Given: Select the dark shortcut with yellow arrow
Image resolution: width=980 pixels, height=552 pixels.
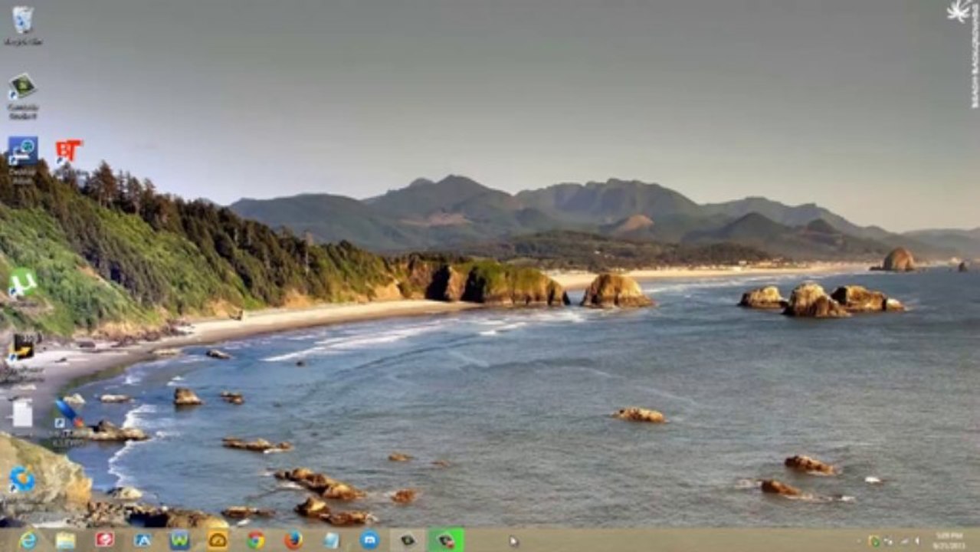Looking at the screenshot, I should [x=22, y=349].
